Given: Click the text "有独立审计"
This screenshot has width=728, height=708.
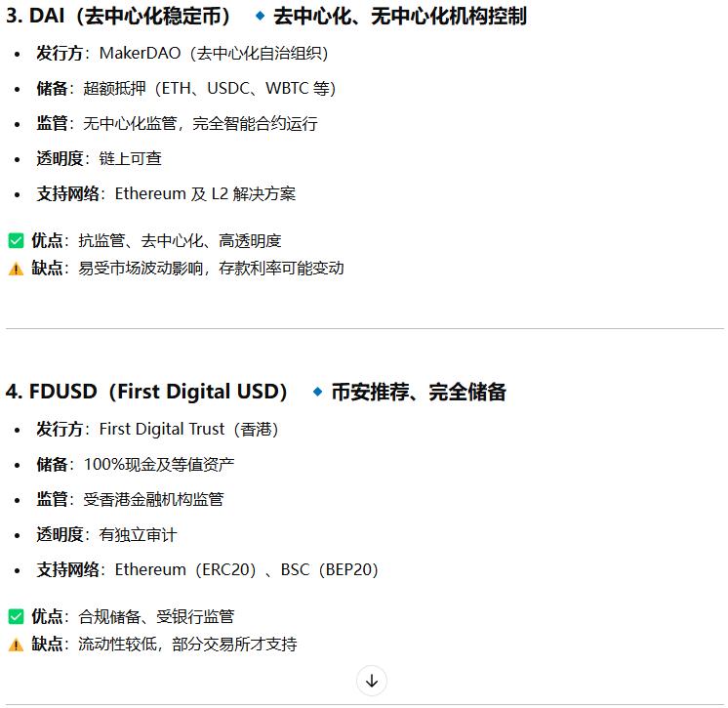Looking at the screenshot, I should point(138,535).
